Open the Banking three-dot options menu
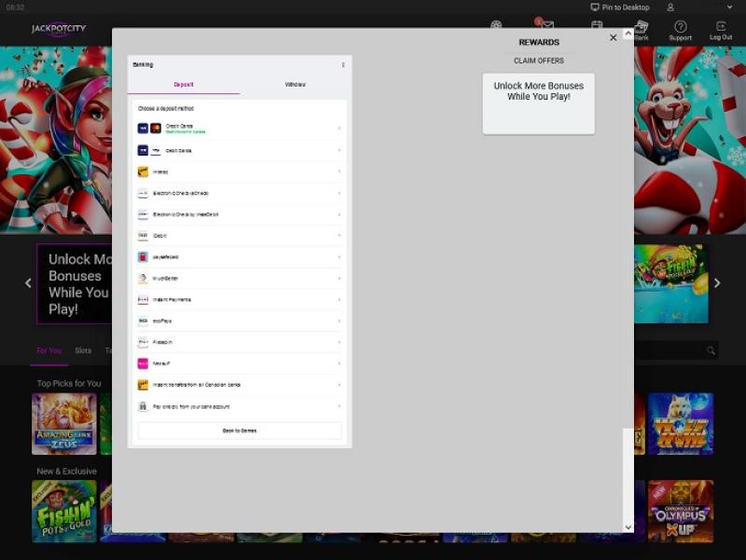Screen dimensions: 746x560 pos(343,65)
